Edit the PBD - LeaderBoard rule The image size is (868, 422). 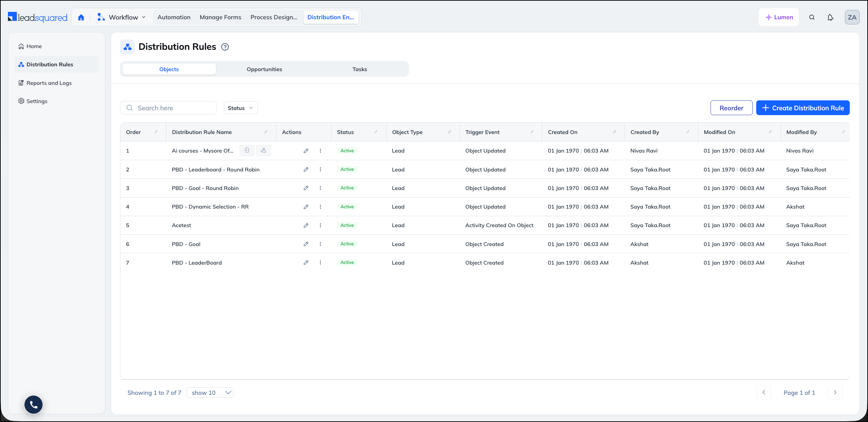tap(306, 263)
